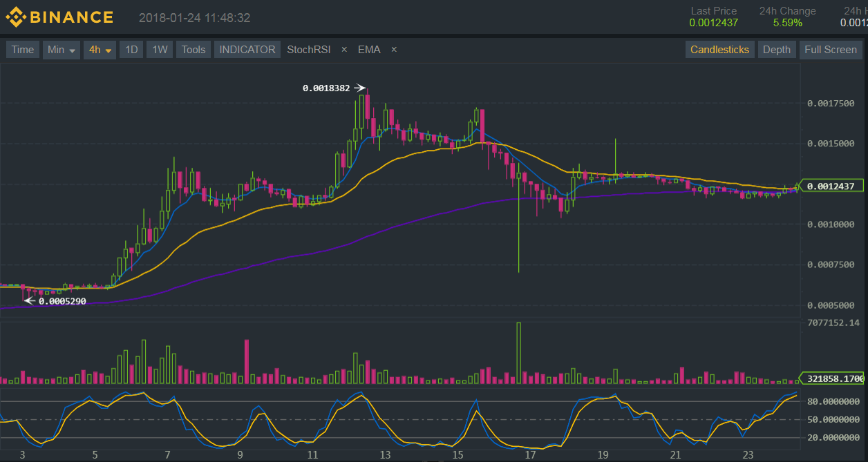868x462 pixels.
Task: Select the StochRSI indicator label
Action: [309, 50]
